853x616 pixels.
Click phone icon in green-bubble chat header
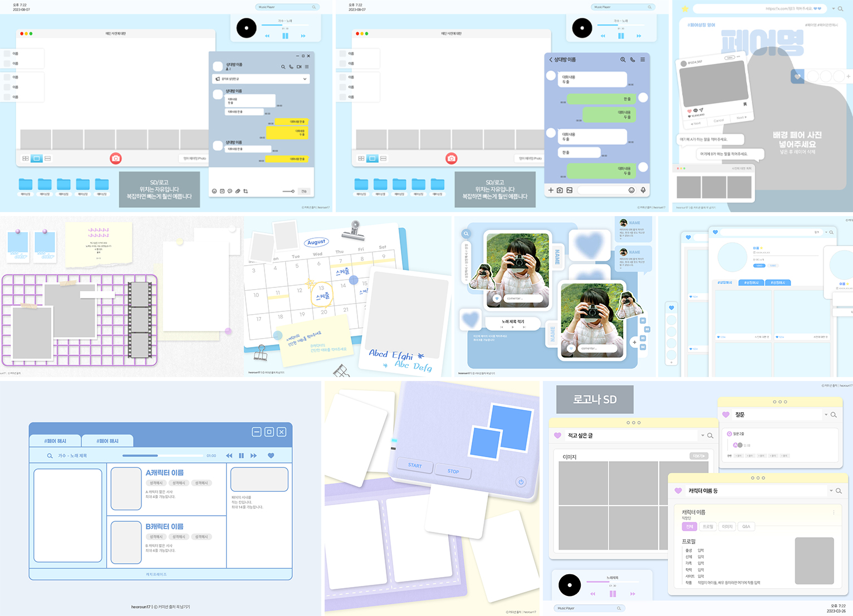(x=633, y=60)
